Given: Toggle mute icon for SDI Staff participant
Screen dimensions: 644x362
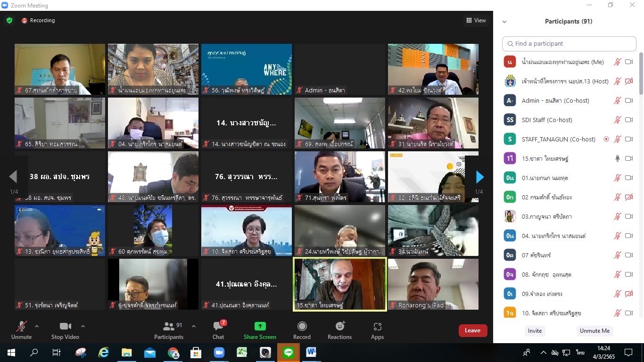Looking at the screenshot, I should click(x=617, y=120).
